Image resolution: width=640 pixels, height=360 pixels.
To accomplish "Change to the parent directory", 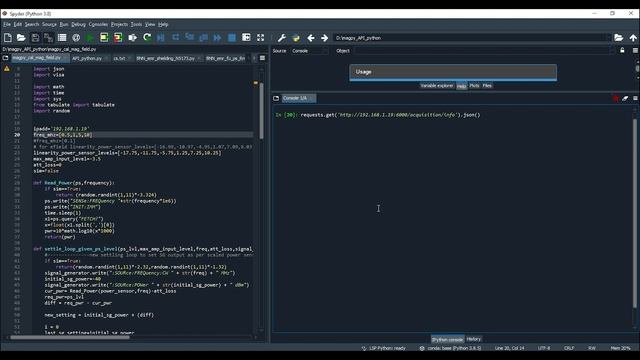I will pyautogui.click(x=633, y=38).
